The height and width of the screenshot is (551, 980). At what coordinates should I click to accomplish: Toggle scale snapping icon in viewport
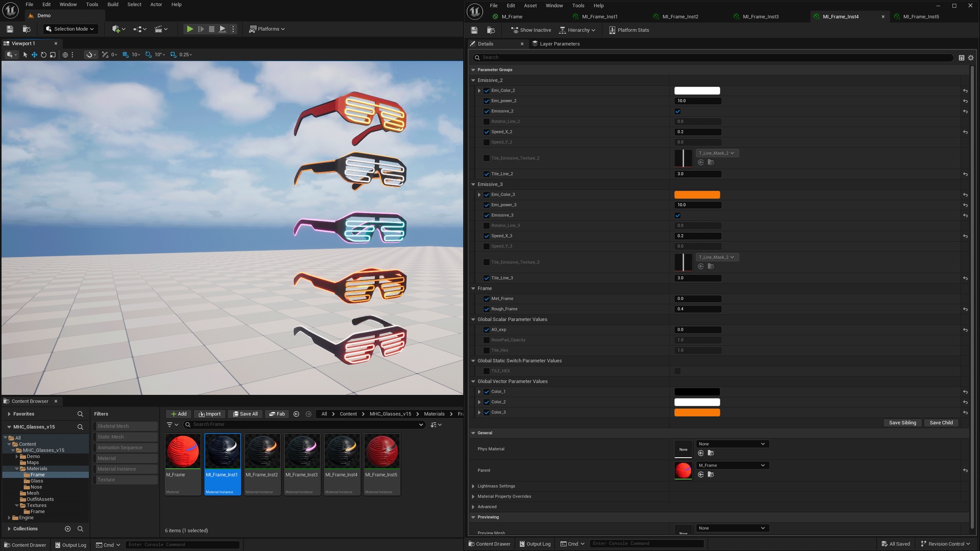[x=173, y=55]
